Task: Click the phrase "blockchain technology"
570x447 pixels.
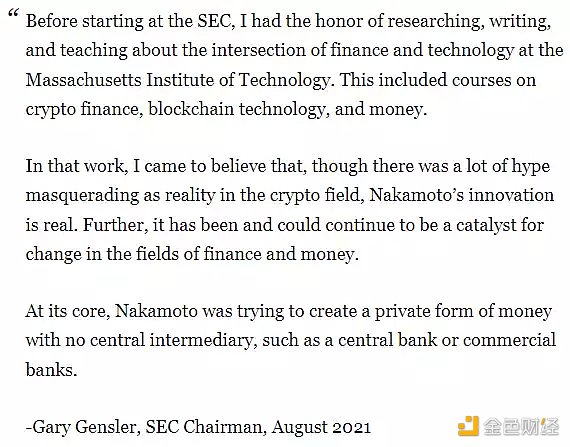Action: (237, 109)
